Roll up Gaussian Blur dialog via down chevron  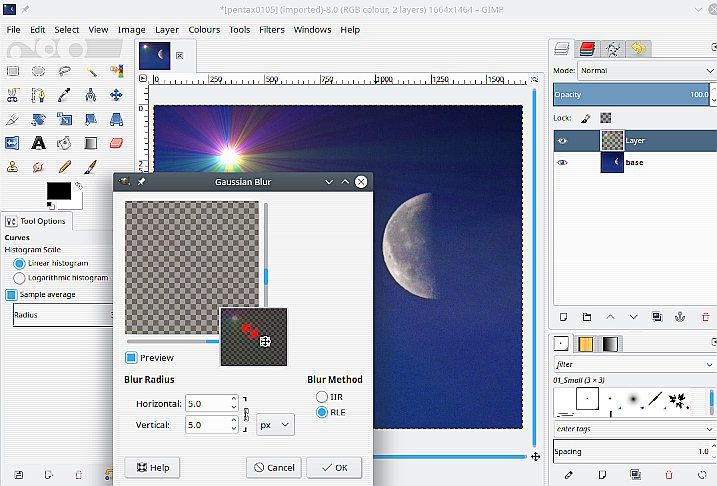(329, 182)
